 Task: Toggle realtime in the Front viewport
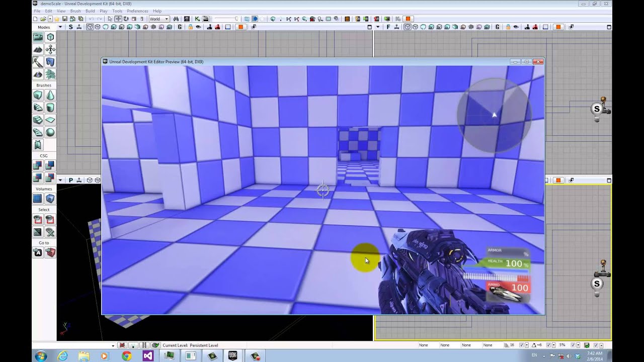point(397,27)
